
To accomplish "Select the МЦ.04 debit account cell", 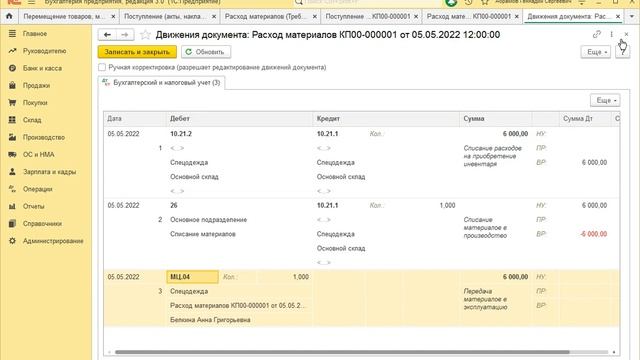I will (x=192, y=277).
